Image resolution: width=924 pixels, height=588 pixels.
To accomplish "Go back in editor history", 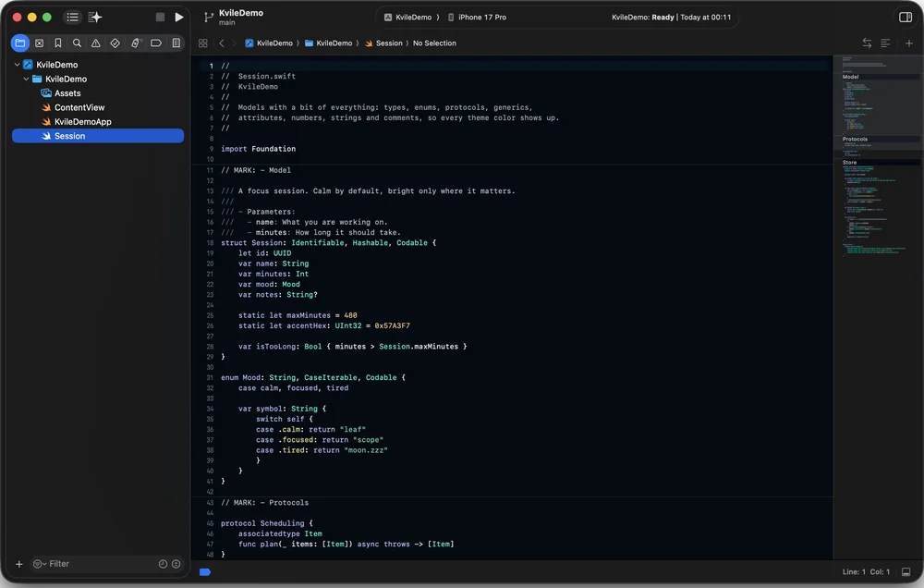I will click(x=222, y=43).
